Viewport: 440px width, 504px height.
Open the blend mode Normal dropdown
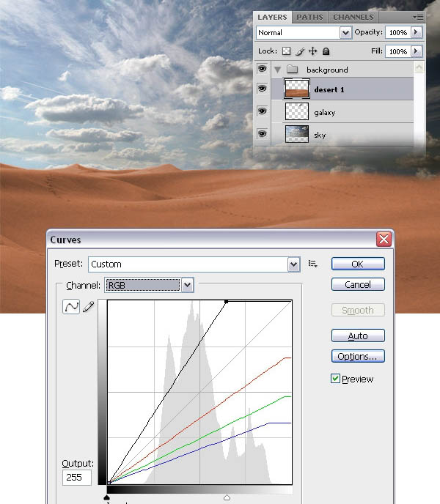point(345,33)
